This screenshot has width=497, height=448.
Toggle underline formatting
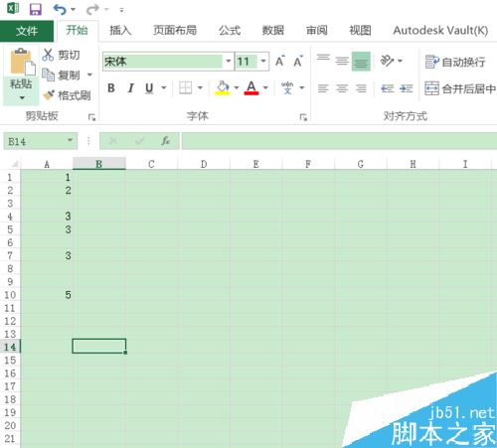click(149, 88)
